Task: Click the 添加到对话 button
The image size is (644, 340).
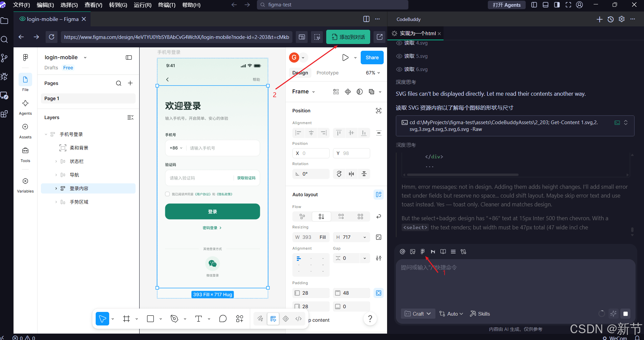Action: pyautogui.click(x=348, y=37)
